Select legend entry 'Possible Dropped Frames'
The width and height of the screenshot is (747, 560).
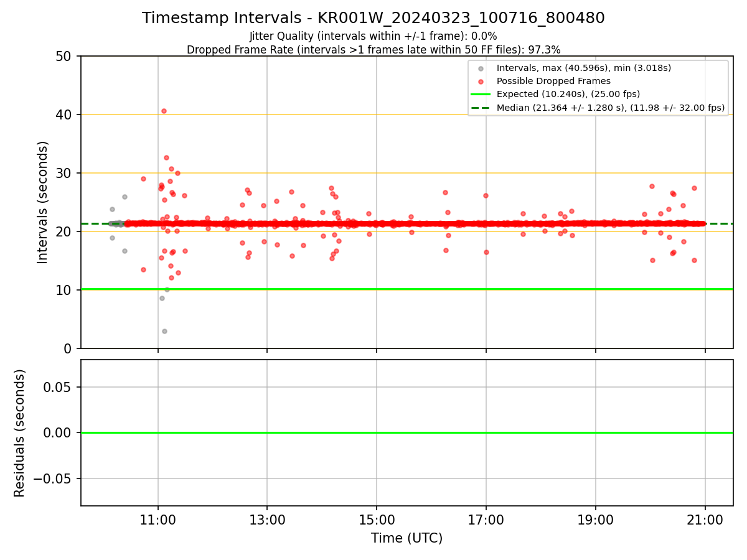553,81
